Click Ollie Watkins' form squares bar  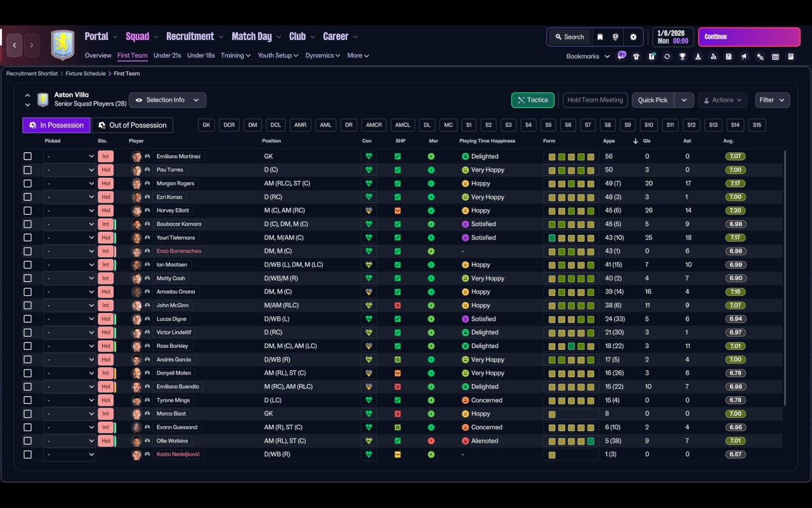pos(572,441)
